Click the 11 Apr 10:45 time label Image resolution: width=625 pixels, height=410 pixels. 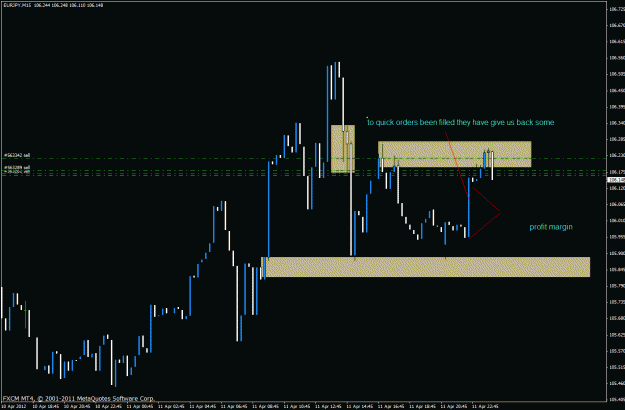pyautogui.click(x=297, y=407)
